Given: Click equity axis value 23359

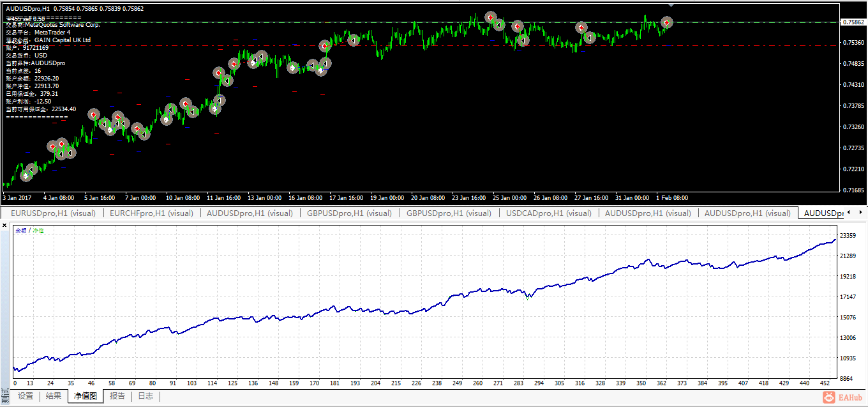Looking at the screenshot, I should pyautogui.click(x=849, y=236).
